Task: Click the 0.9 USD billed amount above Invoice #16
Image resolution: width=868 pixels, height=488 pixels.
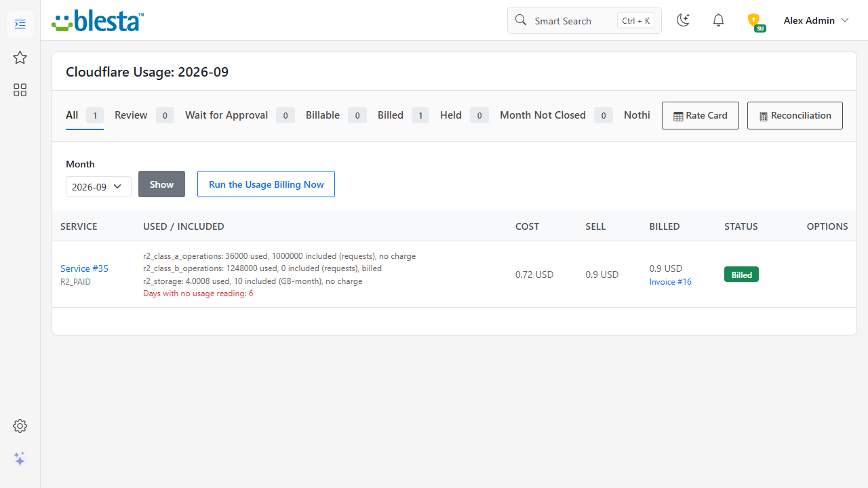Action: (x=666, y=268)
